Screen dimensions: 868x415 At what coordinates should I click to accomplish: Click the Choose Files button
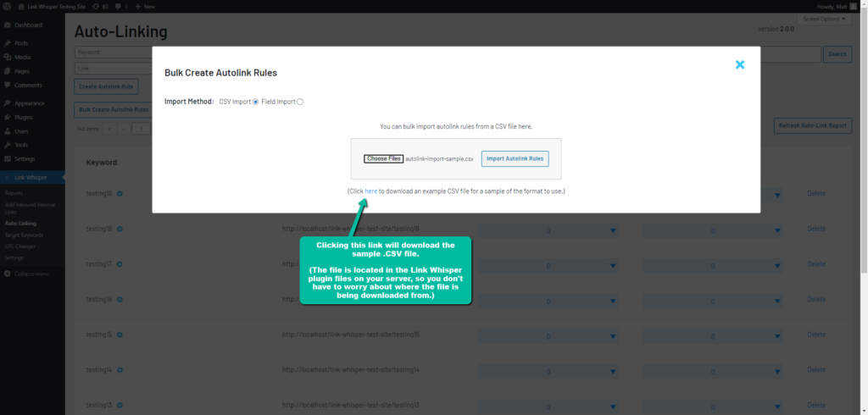(x=384, y=159)
